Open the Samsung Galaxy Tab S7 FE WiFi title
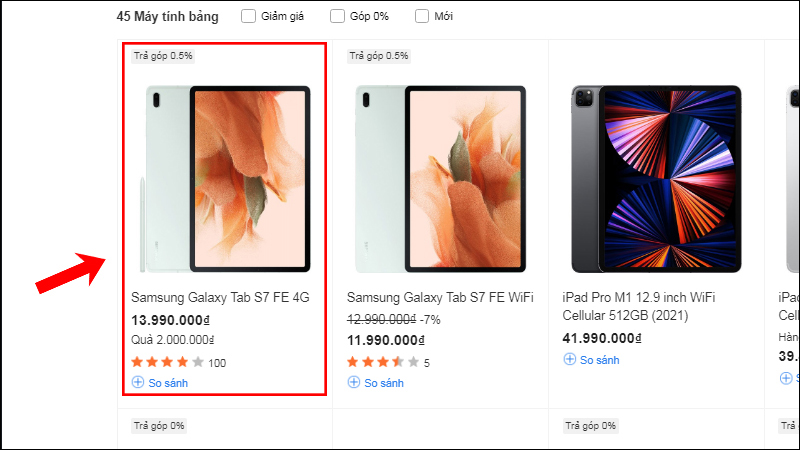Image resolution: width=800 pixels, height=450 pixels. click(x=440, y=298)
